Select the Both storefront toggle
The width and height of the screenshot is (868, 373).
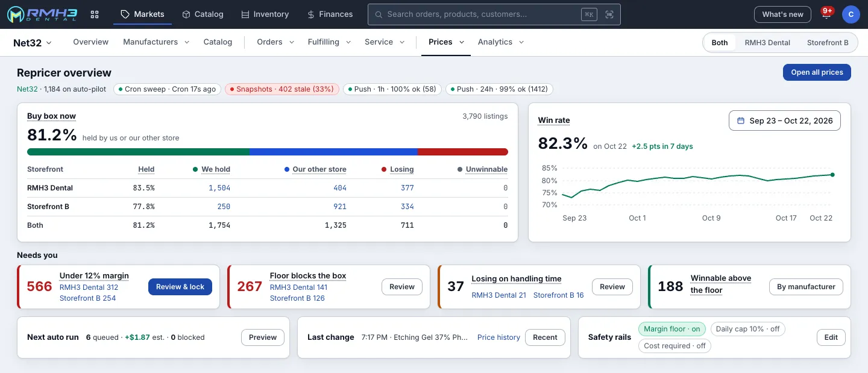tap(720, 43)
